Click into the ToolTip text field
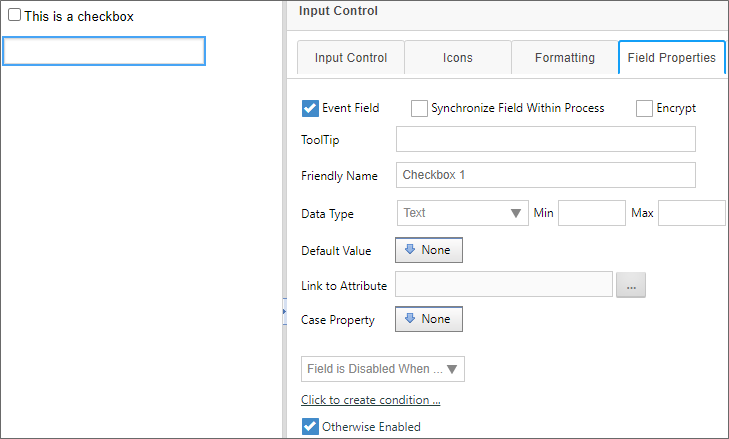Viewport: 729px width, 439px height. (545, 139)
